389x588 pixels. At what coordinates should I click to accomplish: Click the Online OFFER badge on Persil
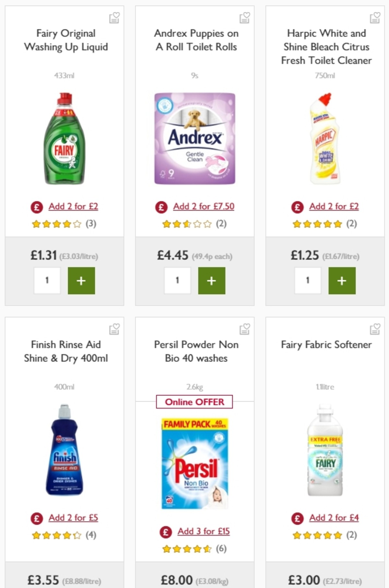coord(195,402)
